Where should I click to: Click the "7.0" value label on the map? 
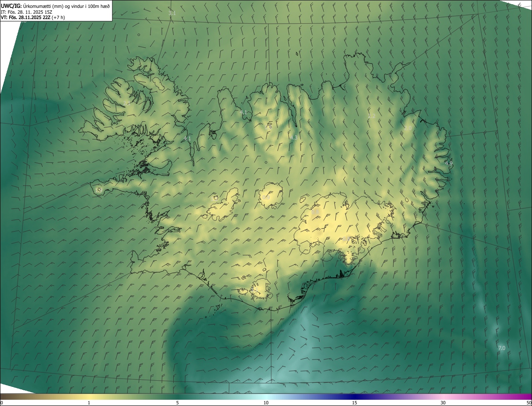(x=502, y=348)
